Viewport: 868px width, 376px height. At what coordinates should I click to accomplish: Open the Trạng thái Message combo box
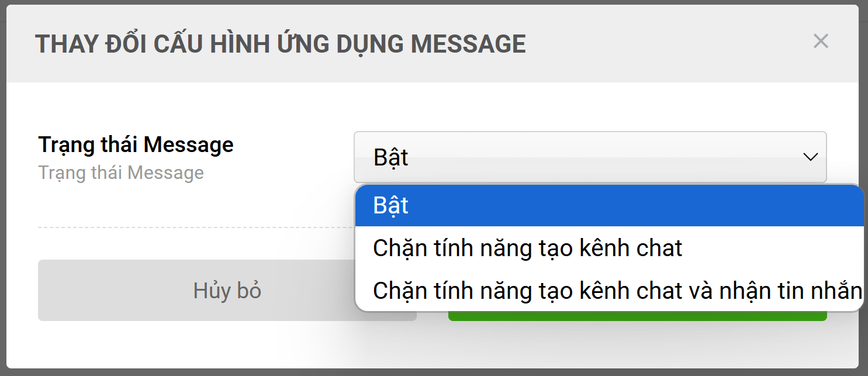(590, 157)
